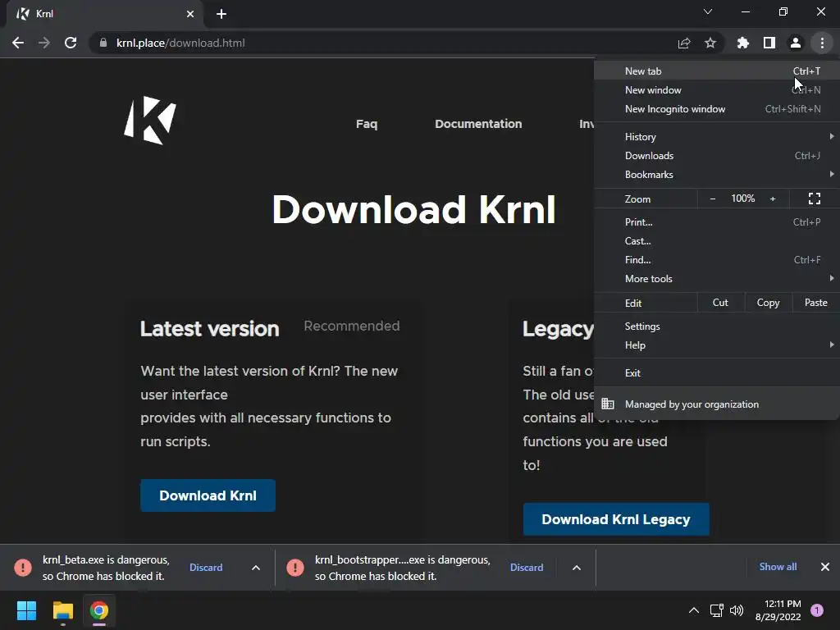Show hidden system tray icons

point(694,610)
